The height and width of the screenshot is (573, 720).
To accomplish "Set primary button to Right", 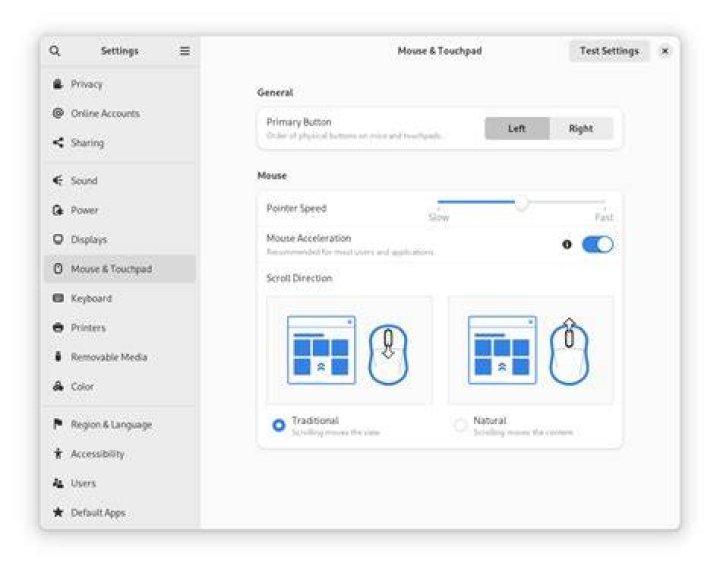I will (581, 129).
